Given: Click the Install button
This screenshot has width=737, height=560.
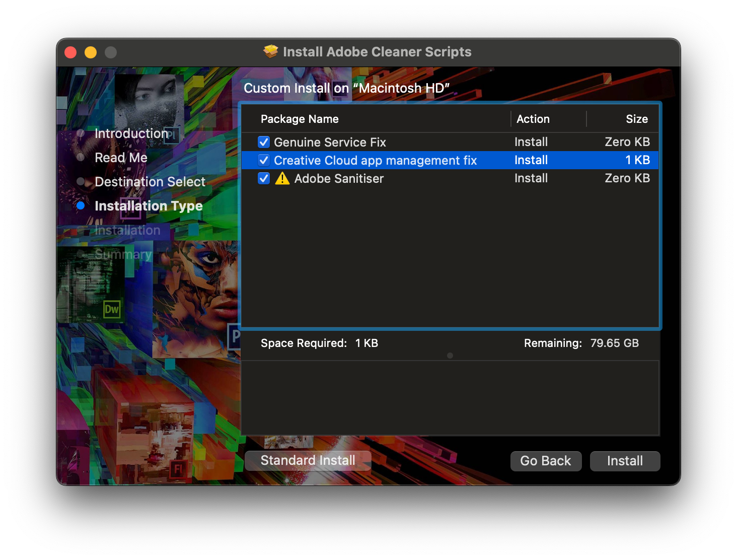Looking at the screenshot, I should click(625, 461).
